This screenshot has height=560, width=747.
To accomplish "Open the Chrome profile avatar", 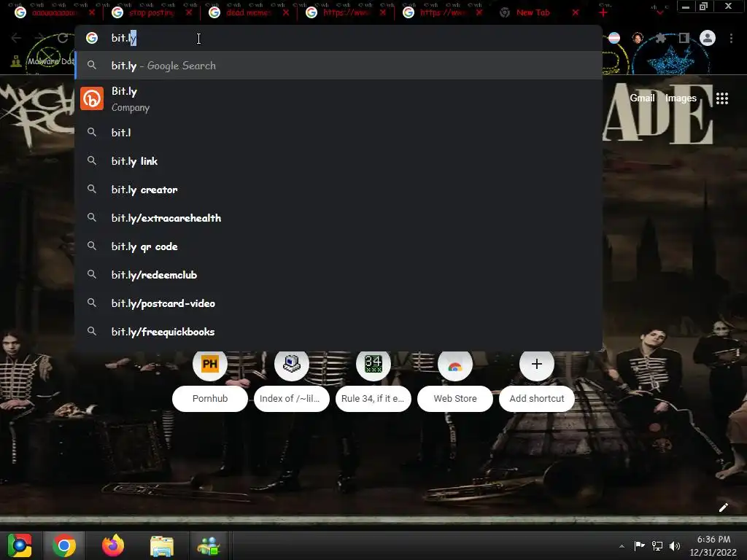I will coord(708,38).
